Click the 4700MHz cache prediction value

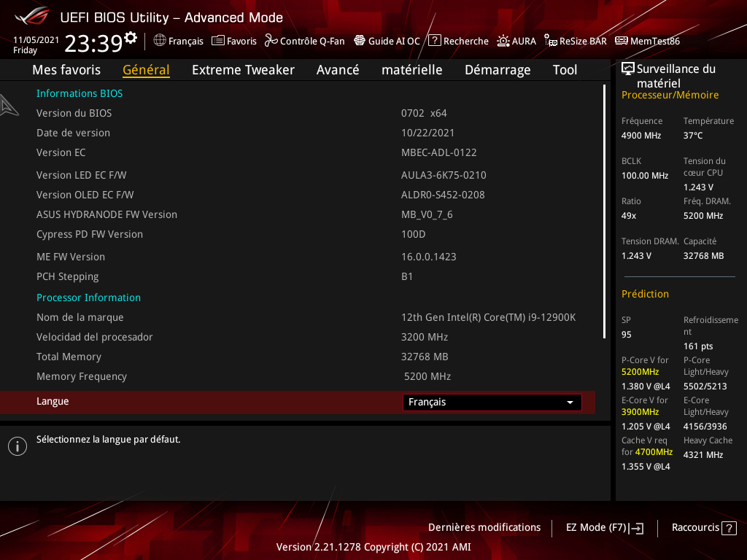click(654, 452)
